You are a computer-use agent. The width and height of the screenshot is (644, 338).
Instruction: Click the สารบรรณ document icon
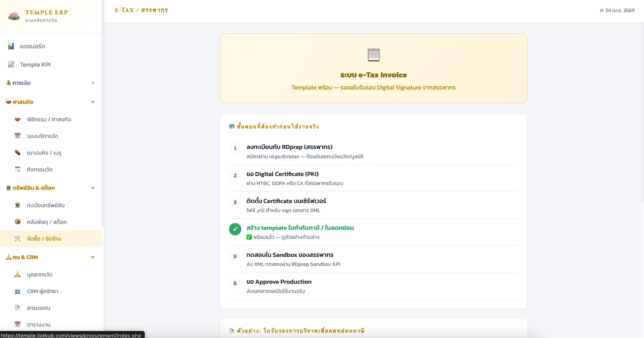point(18,308)
